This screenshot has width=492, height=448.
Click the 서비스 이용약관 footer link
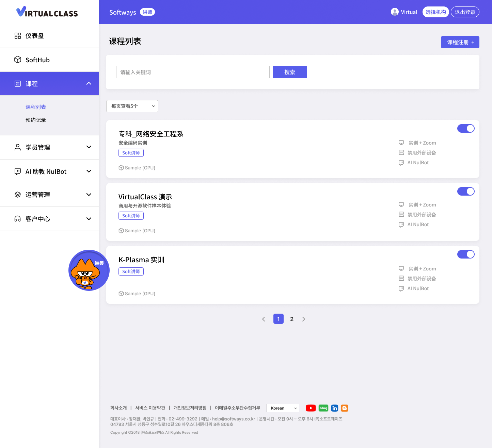click(150, 408)
